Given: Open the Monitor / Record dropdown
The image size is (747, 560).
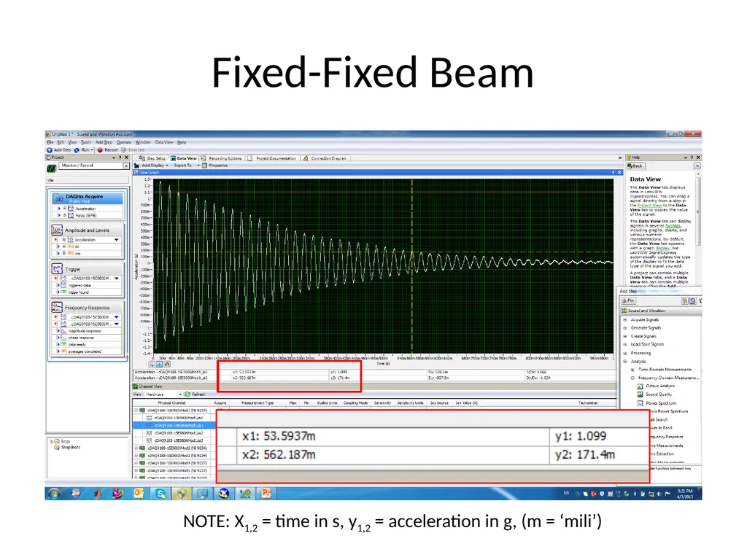Looking at the screenshot, I should (126, 166).
